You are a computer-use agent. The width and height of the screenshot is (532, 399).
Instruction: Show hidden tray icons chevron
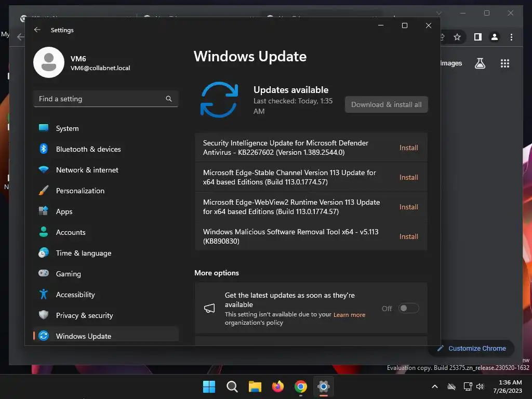tap(435, 387)
